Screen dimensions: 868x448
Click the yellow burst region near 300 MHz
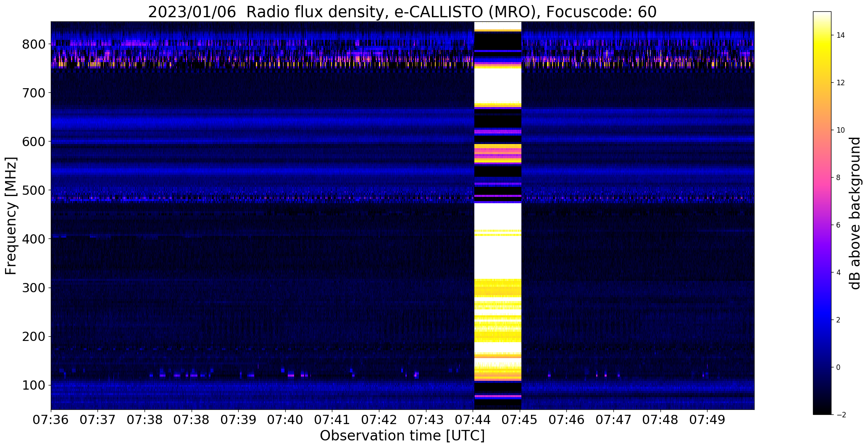click(497, 288)
